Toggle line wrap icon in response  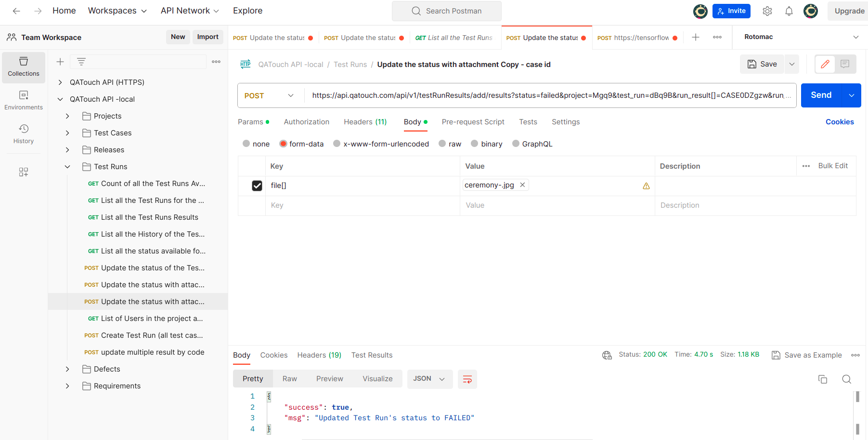coord(467,379)
